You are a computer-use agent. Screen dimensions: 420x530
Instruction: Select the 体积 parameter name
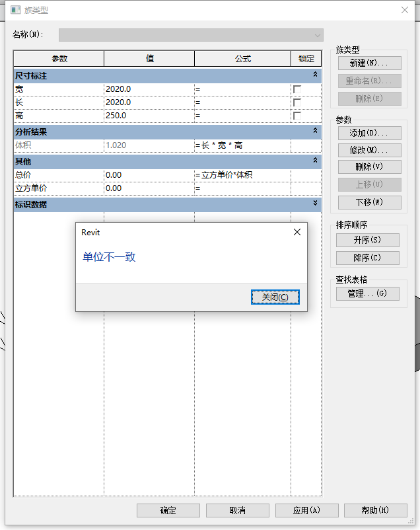point(59,145)
